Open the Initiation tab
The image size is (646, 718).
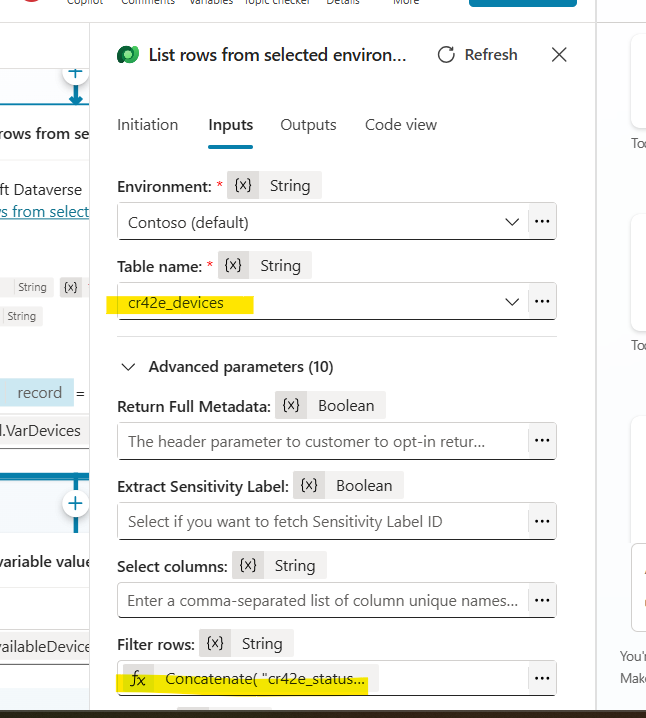tap(147, 125)
